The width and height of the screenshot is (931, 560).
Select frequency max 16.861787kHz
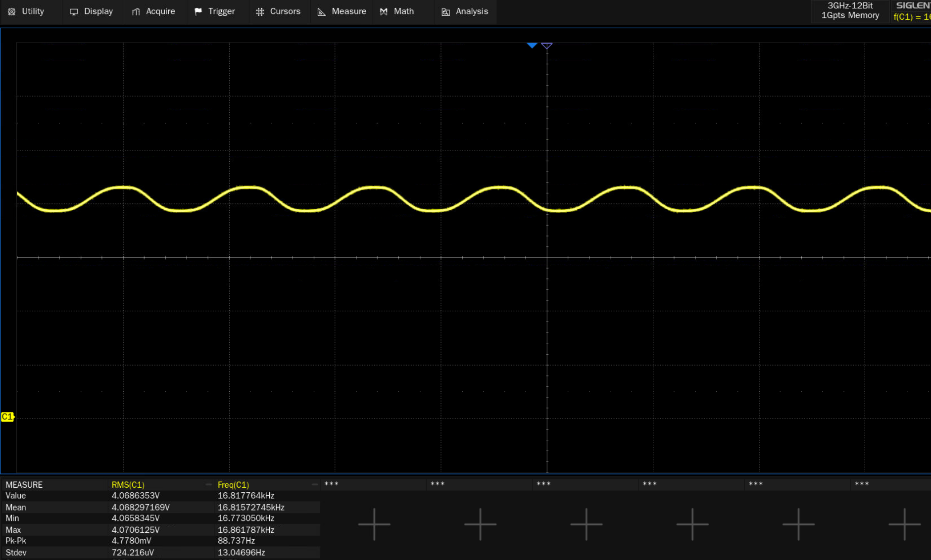pyautogui.click(x=246, y=530)
